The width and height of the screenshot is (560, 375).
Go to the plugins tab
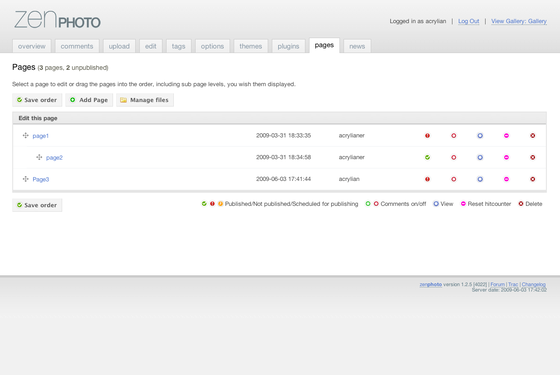pos(289,46)
